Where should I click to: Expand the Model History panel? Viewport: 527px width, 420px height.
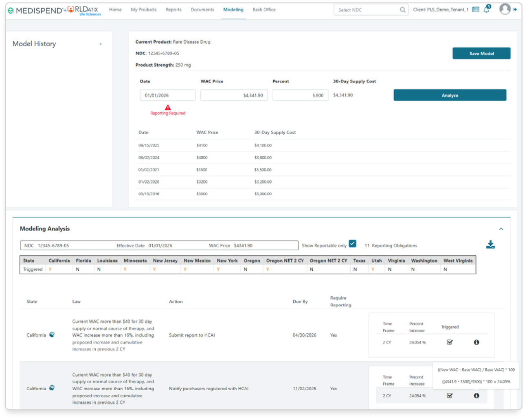click(x=101, y=44)
